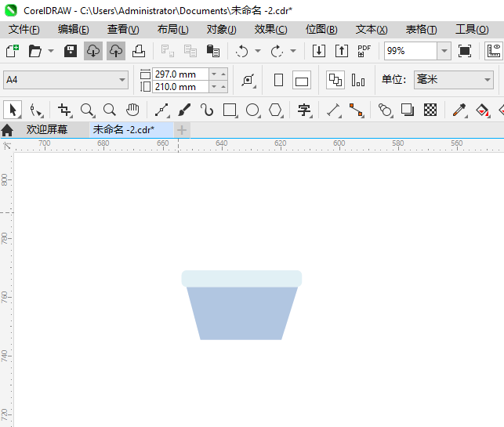This screenshot has height=427, width=504.
Task: Save the document with floppy icon
Action: tap(71, 51)
